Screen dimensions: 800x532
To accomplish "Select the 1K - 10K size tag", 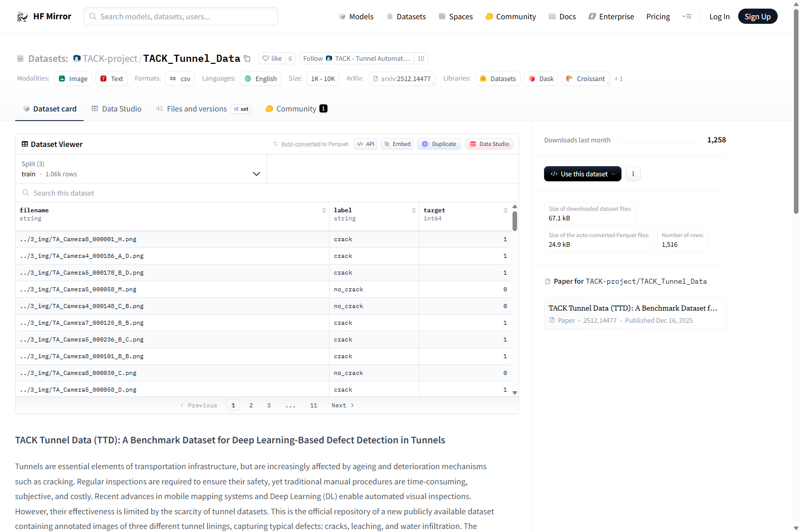I will click(323, 79).
